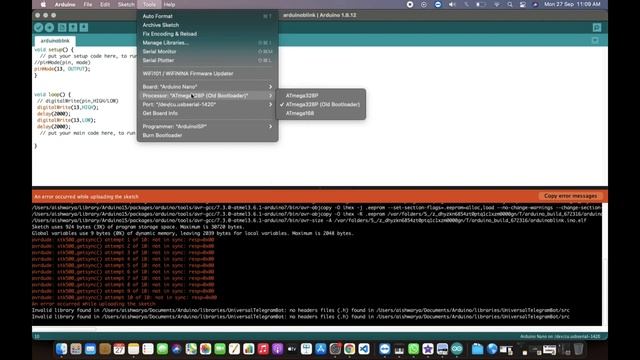This screenshot has height=360, width=640.
Task: Click the Open sketch toolbar icon
Action: 73,27
